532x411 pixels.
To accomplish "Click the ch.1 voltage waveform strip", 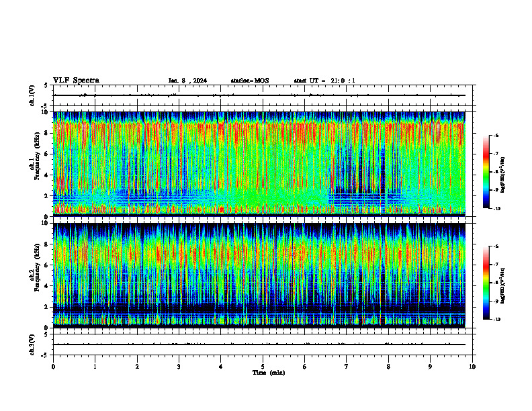I will [x=263, y=95].
